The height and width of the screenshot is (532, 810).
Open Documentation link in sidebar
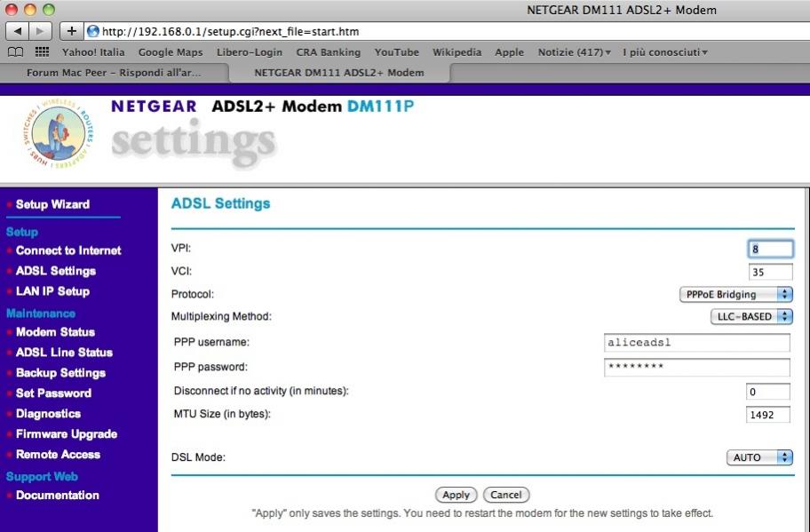pos(58,496)
